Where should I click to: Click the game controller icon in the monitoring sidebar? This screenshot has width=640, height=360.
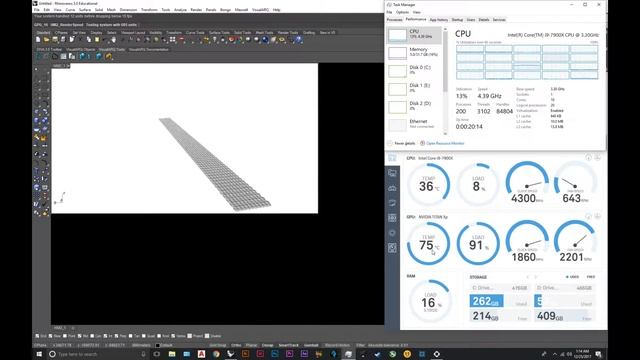point(392,188)
